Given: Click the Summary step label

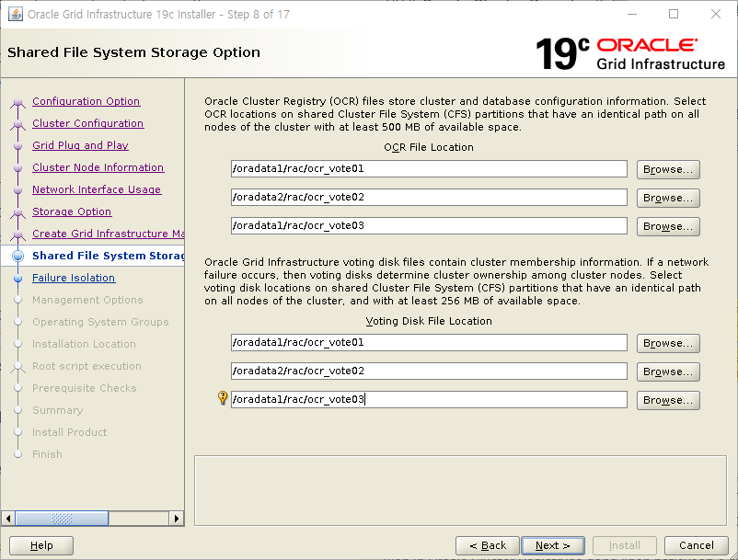Looking at the screenshot, I should (x=57, y=410).
